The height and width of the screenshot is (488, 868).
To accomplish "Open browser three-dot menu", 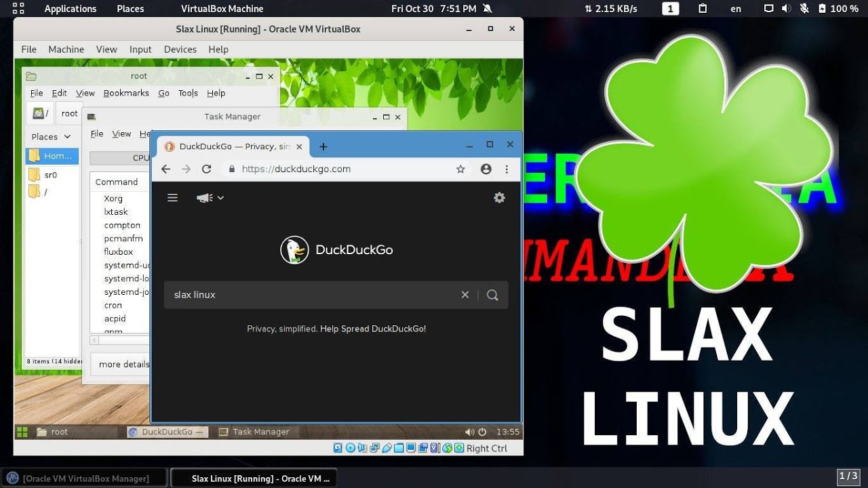I will tap(507, 169).
